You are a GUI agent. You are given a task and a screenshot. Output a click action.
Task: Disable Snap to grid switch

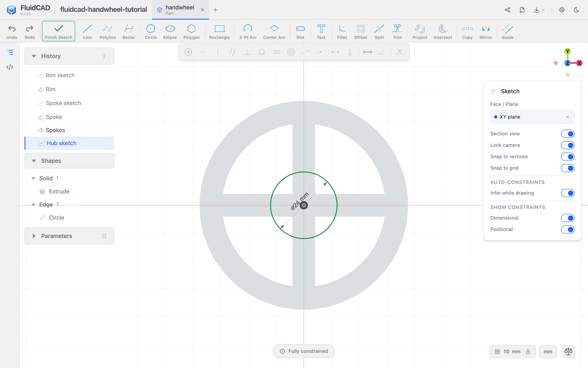[x=568, y=168]
